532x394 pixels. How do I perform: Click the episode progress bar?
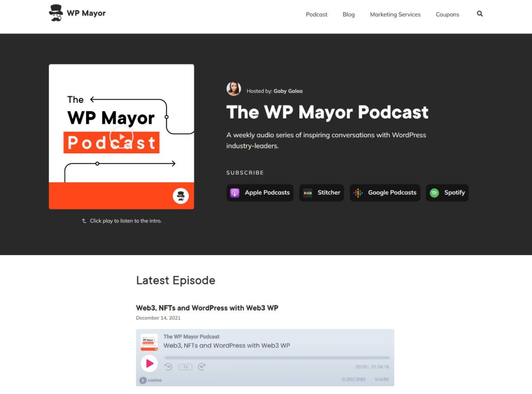tap(277, 357)
